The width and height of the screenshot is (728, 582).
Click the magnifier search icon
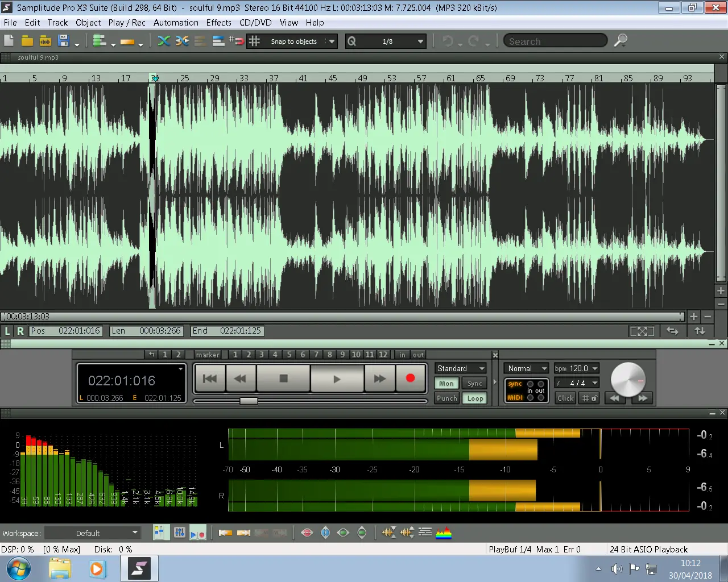pyautogui.click(x=621, y=41)
